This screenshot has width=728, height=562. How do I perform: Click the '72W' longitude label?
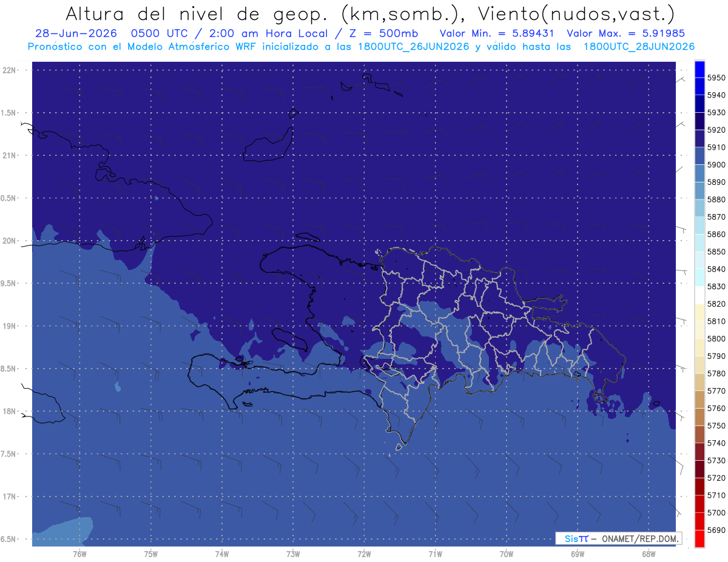364,554
